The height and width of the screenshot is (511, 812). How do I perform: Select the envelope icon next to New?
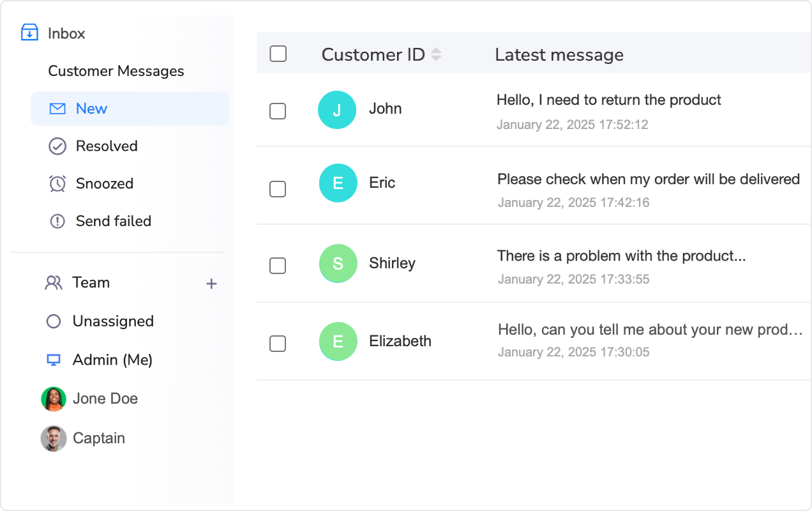pos(56,108)
